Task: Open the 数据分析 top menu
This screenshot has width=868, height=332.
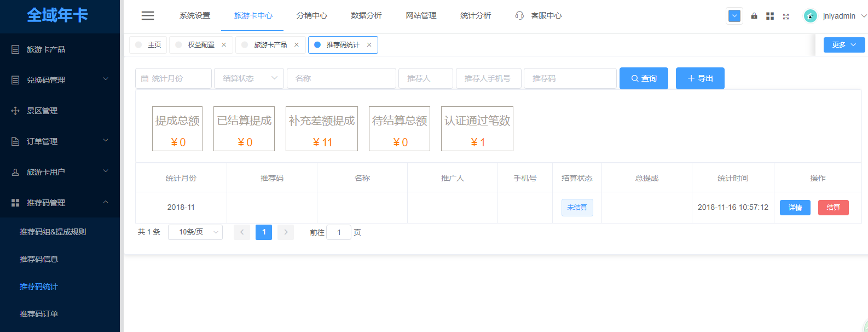Action: click(366, 15)
